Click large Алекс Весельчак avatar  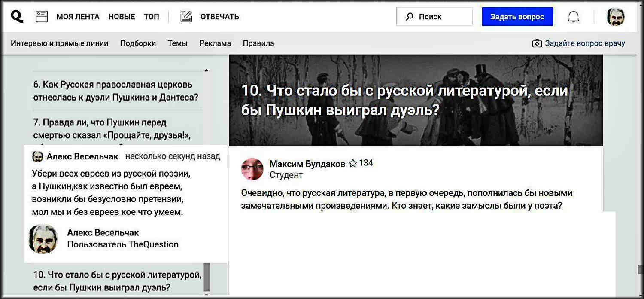[x=43, y=239]
